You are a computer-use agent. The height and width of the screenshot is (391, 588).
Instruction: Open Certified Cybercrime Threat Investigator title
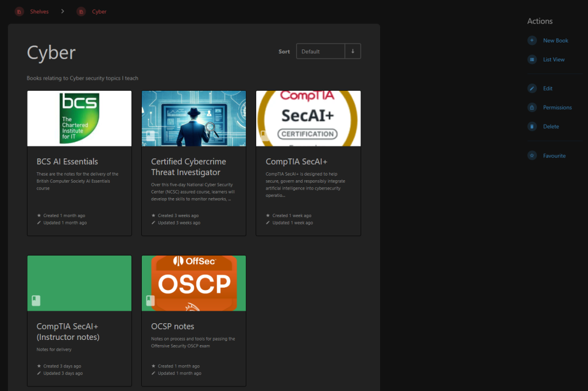click(x=188, y=167)
